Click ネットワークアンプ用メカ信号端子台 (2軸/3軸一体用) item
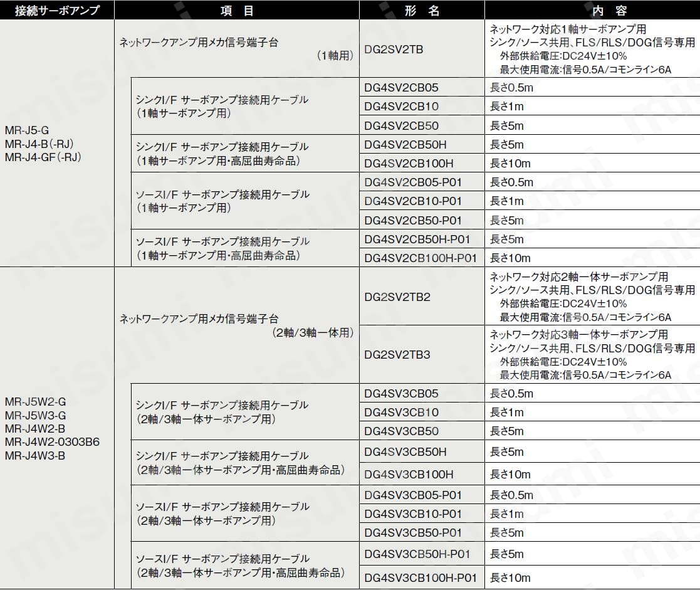The height and width of the screenshot is (590, 700). 237,325
